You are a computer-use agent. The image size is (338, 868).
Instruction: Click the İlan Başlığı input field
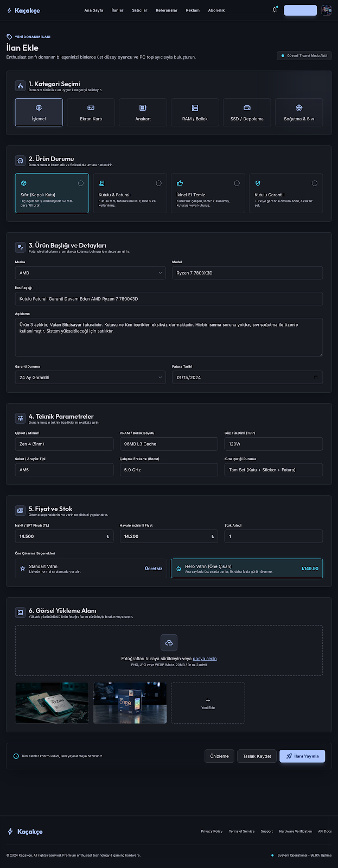click(169, 299)
